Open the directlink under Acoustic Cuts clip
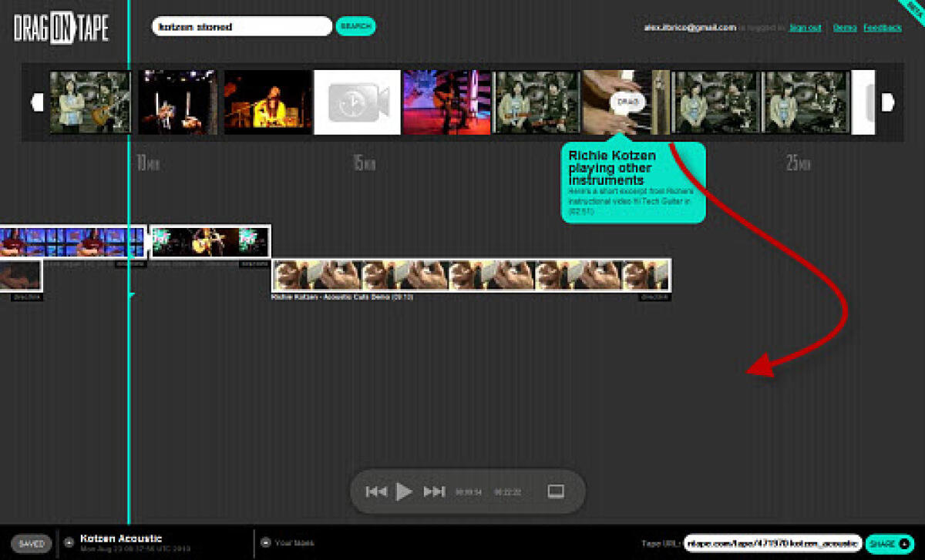Image resolution: width=925 pixels, height=560 pixels. tap(655, 297)
